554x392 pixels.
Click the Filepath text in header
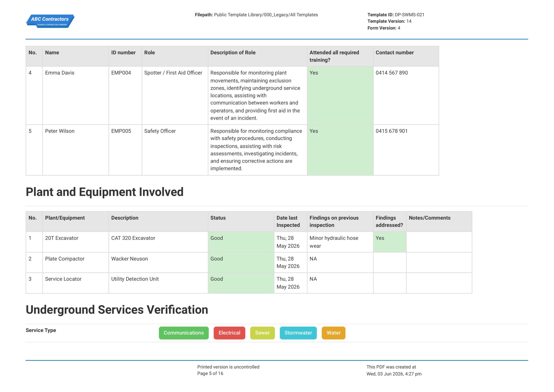click(256, 15)
